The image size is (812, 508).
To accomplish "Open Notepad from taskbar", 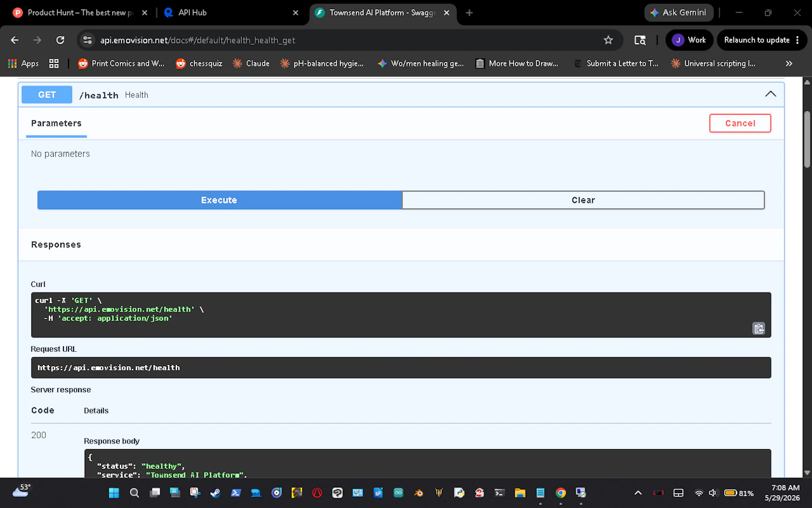I will (540, 493).
